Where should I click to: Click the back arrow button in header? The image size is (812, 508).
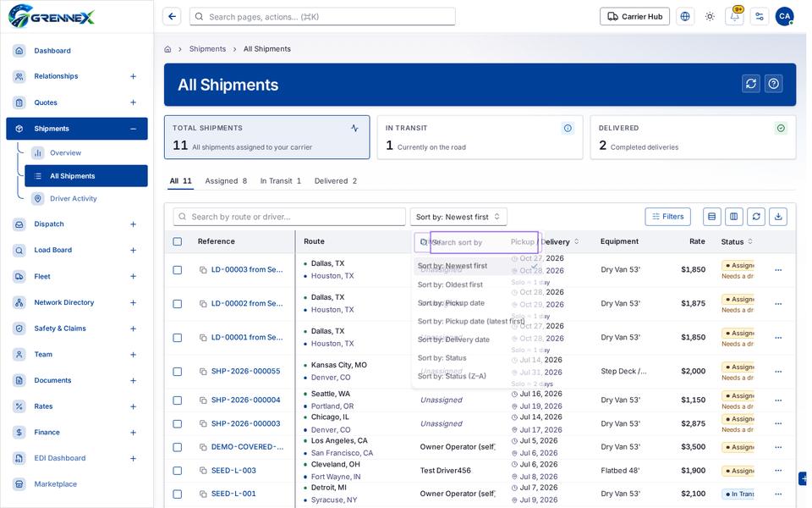pos(172,17)
